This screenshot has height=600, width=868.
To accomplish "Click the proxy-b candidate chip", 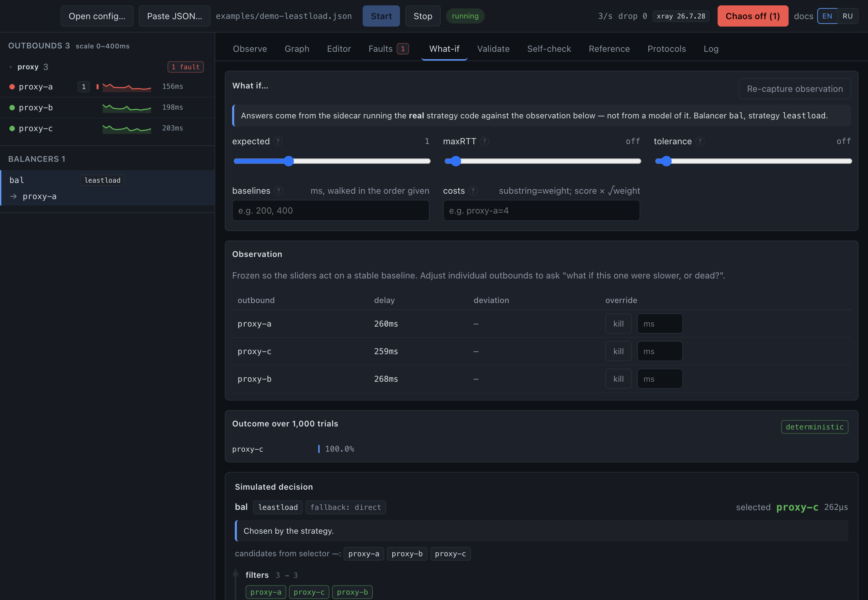I will point(407,554).
